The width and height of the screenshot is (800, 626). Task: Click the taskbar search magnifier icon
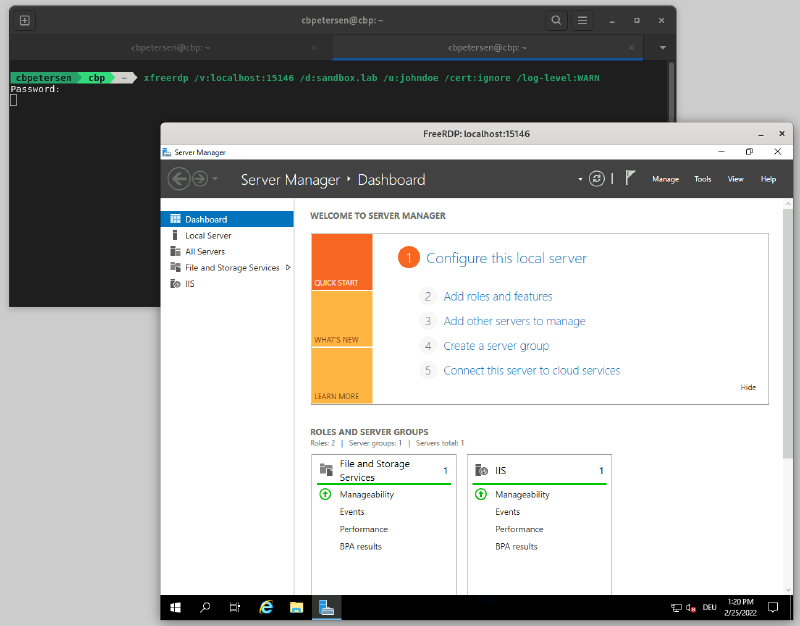205,607
